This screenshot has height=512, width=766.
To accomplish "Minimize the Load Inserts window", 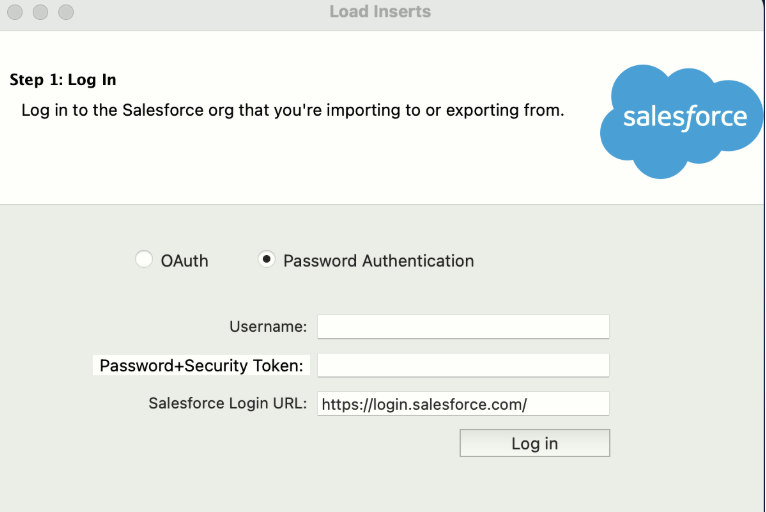I will pos(40,13).
